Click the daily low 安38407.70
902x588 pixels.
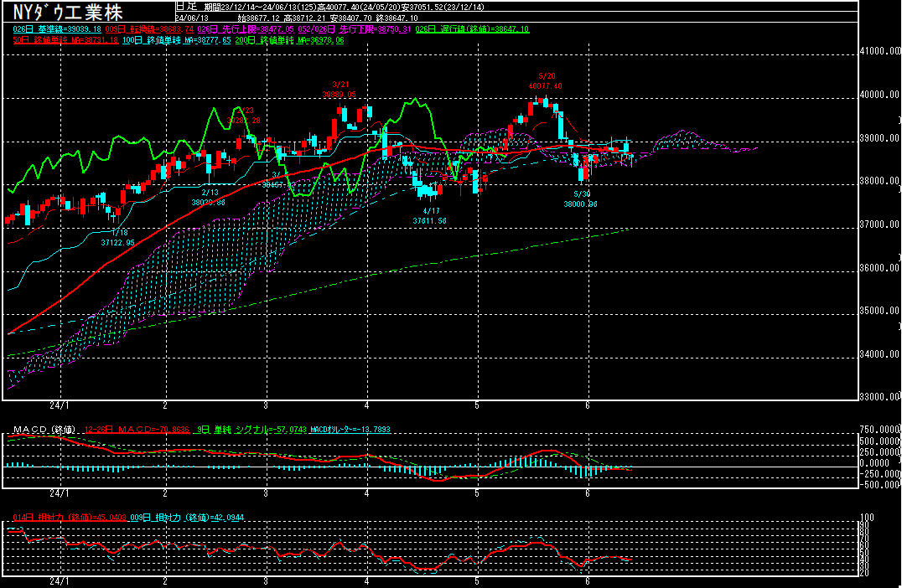point(351,18)
